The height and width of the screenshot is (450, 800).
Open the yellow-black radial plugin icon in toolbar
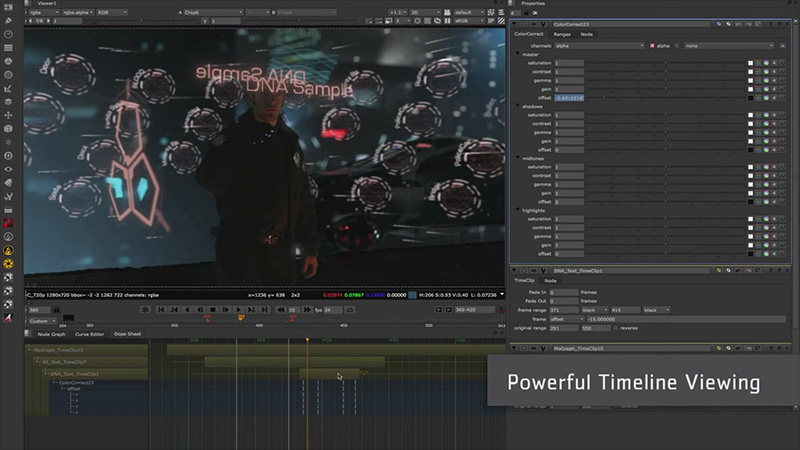point(8,264)
